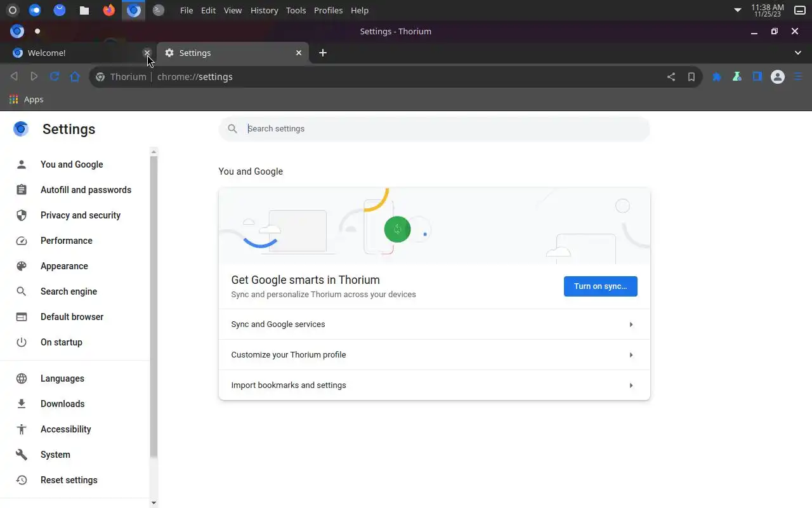
Task: Open the terminal icon in top panel
Action: [x=159, y=10]
